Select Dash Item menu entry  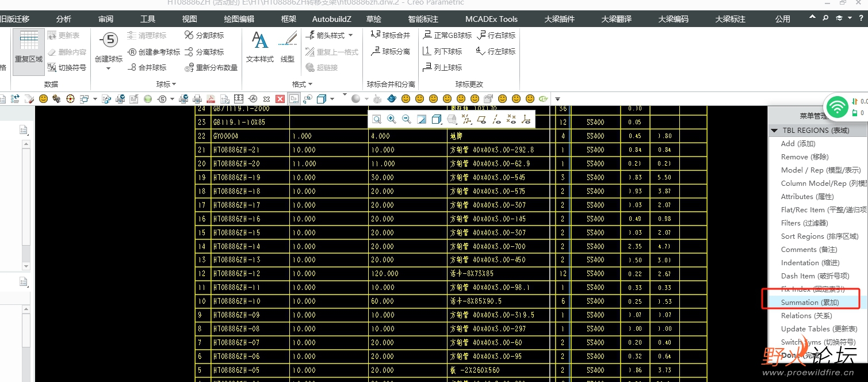pos(815,276)
